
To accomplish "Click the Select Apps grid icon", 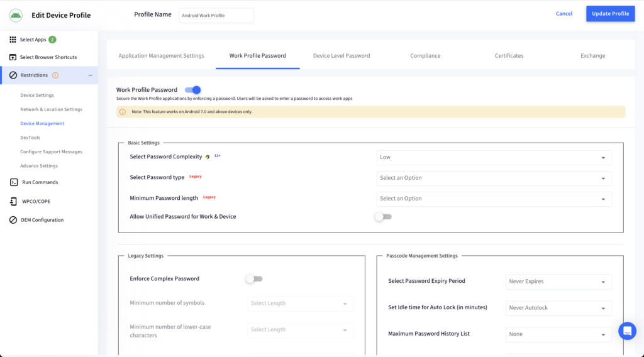I will pyautogui.click(x=13, y=40).
